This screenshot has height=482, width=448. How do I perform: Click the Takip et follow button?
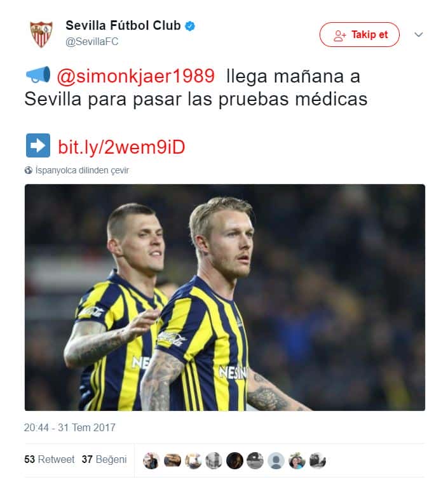[x=360, y=34]
